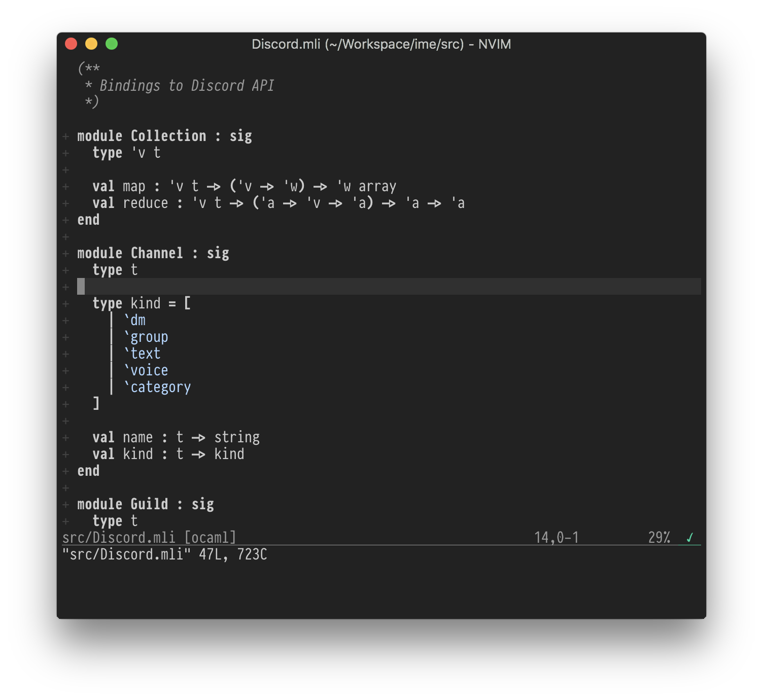Click the 14,0-1 cursor position indicator
Screen dimensions: 763x700
pos(556,537)
